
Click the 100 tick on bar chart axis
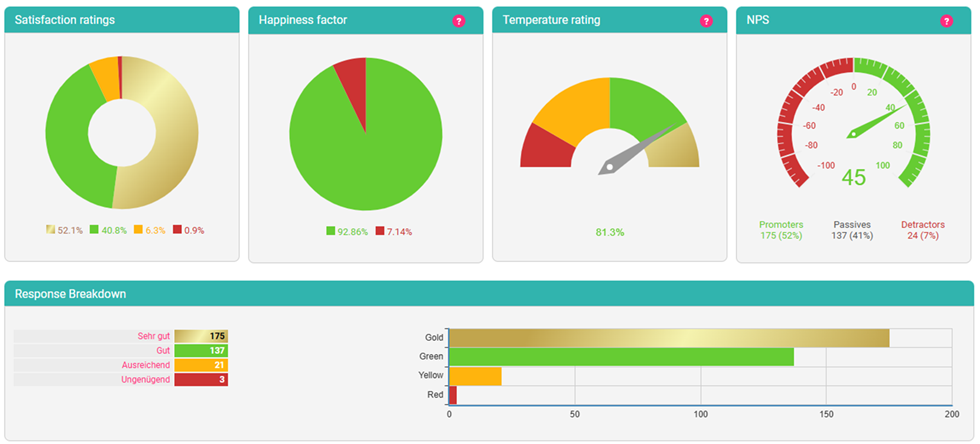(701, 415)
